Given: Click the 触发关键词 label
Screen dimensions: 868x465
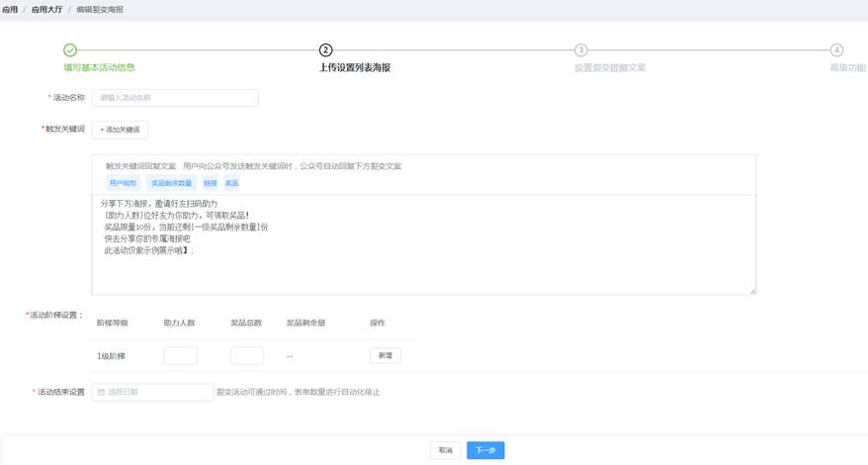Looking at the screenshot, I should point(63,129).
